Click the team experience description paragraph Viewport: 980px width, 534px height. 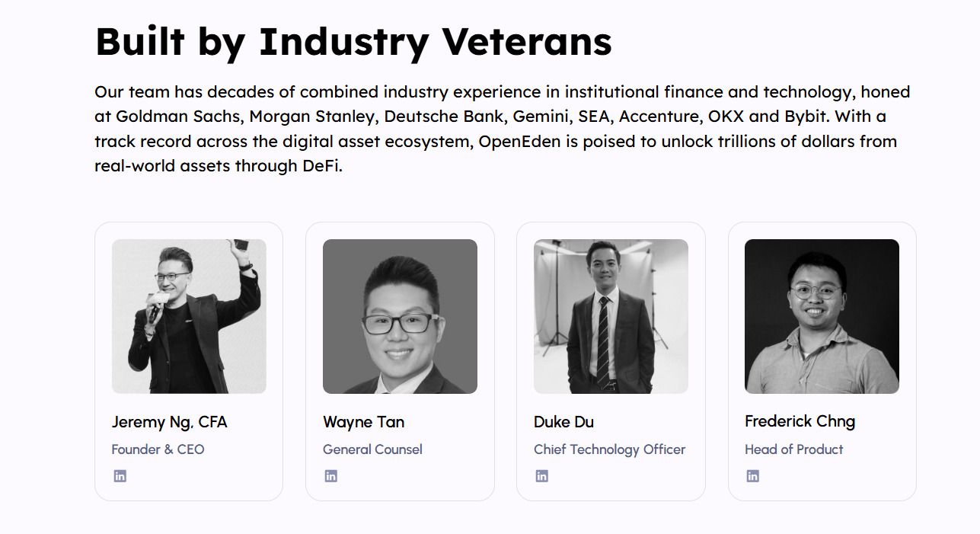[x=503, y=129]
